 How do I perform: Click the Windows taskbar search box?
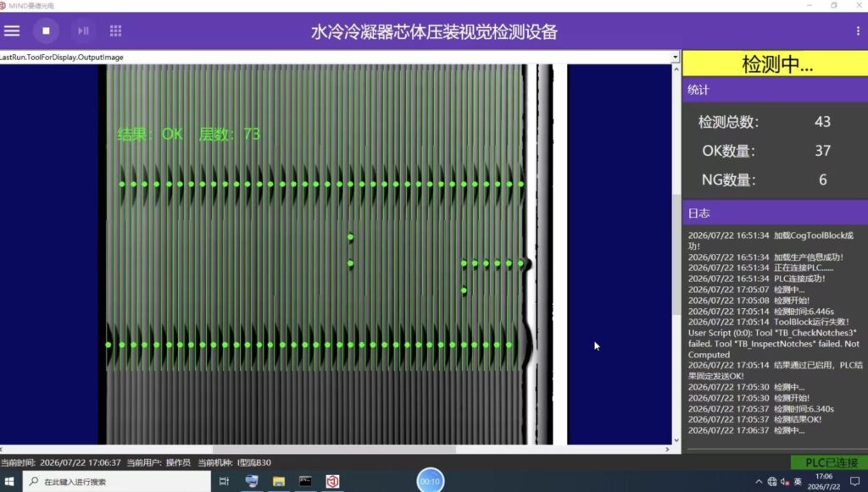click(116, 482)
